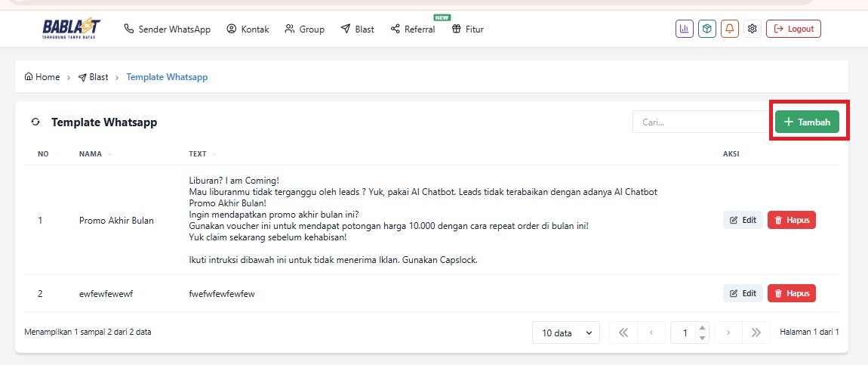Open the Kontak menu
Viewport: 868px width, 365px height.
pyautogui.click(x=248, y=29)
